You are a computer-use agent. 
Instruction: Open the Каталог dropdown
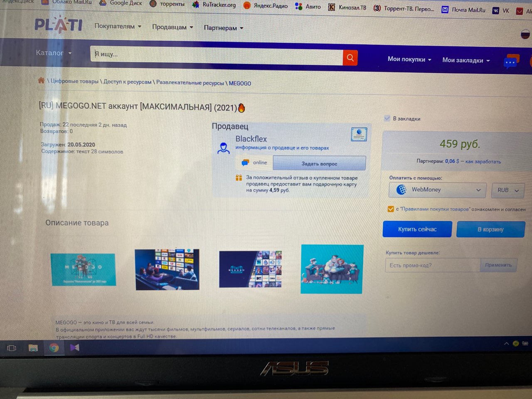click(x=54, y=53)
